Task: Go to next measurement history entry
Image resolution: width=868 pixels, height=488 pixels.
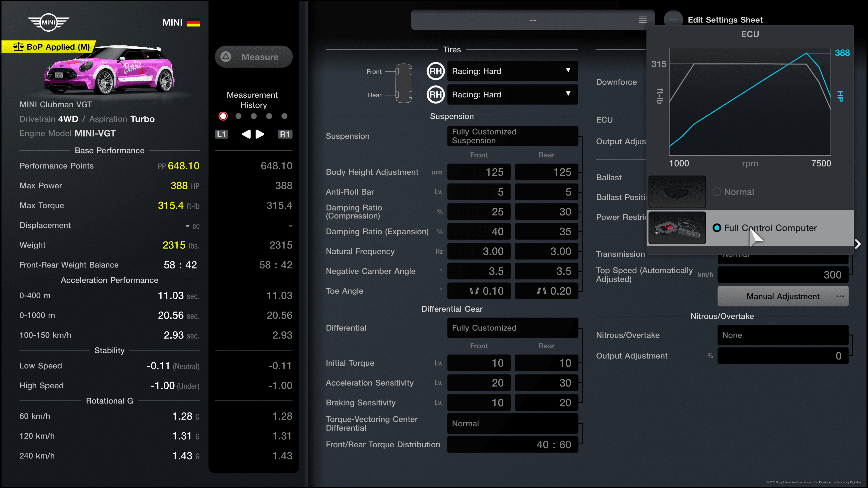Action: (x=260, y=134)
